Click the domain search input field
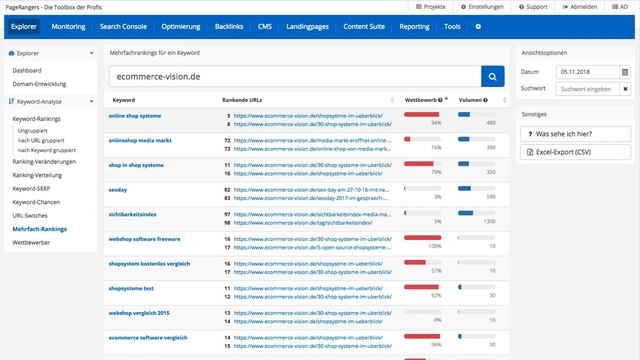Image resolution: width=640 pixels, height=360 pixels. coord(295,76)
